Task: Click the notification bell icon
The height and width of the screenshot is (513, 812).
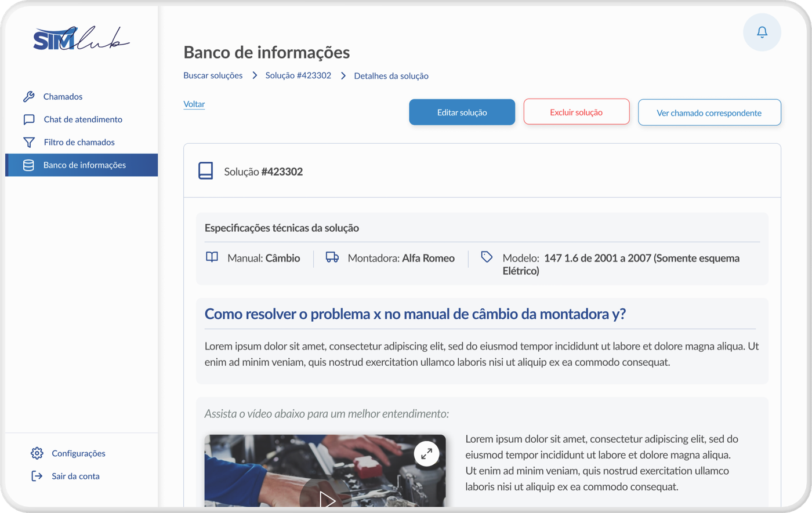Action: 762,32
